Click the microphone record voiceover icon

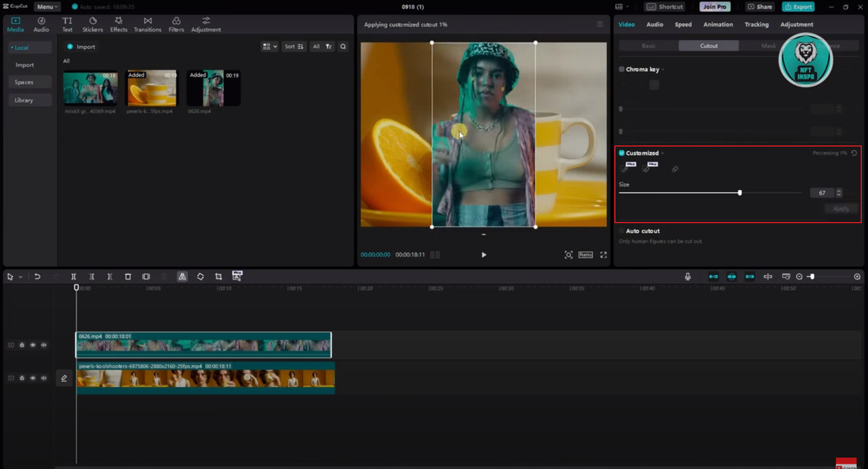point(688,277)
